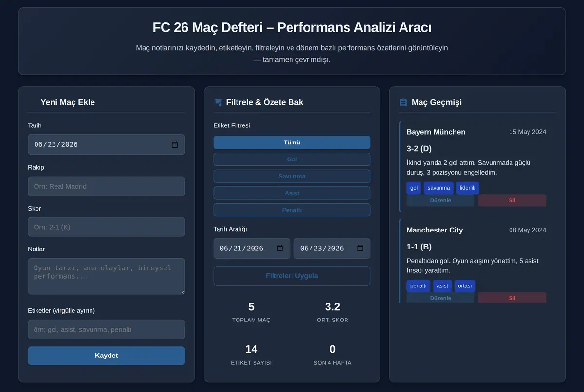Click the 'ORT. SKOR' stat label

pos(333,320)
